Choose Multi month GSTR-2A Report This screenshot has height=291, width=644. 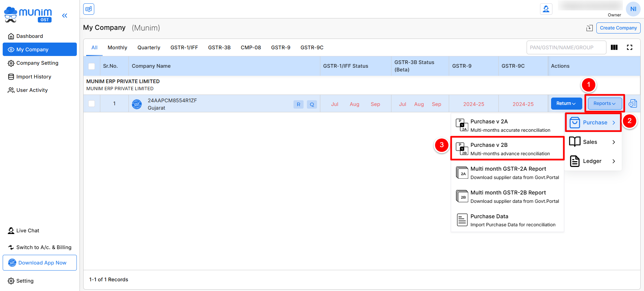coord(507,173)
